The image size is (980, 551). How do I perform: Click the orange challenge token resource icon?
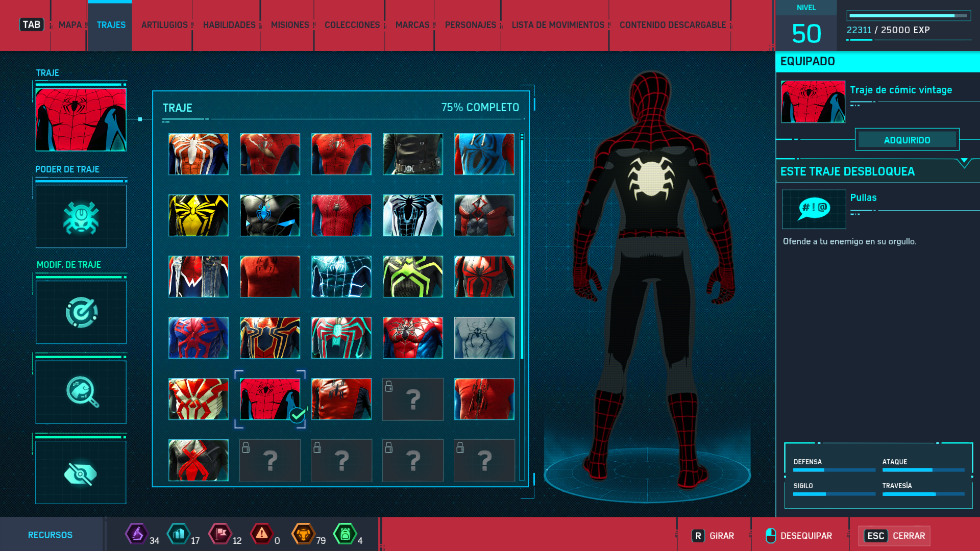click(303, 534)
